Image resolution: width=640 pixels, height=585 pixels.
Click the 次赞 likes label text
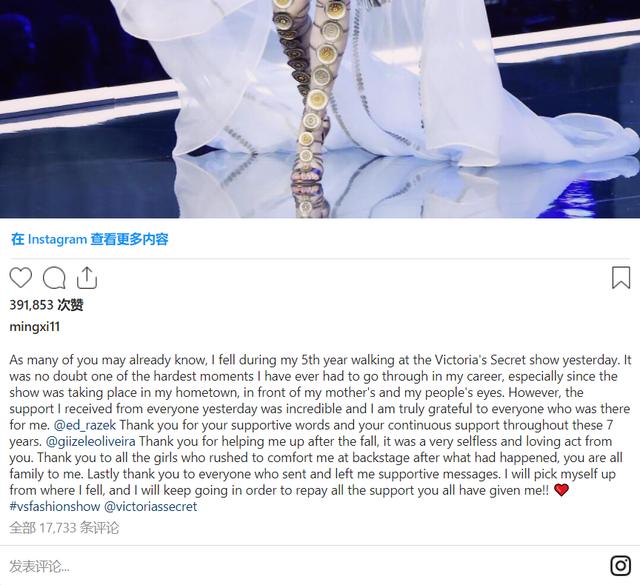[x=70, y=305]
